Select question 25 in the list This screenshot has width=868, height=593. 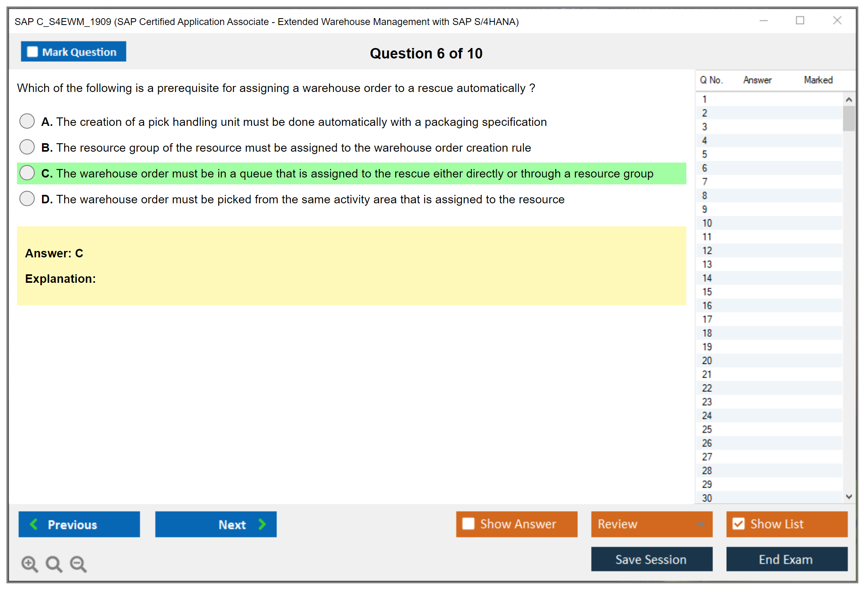pos(707,429)
